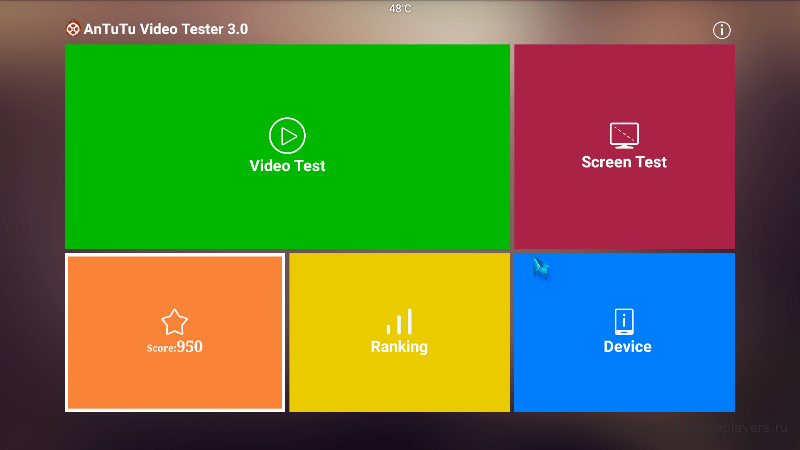Viewport: 800px width, 450px height.
Task: Open the Screen Test tile
Action: [624, 146]
